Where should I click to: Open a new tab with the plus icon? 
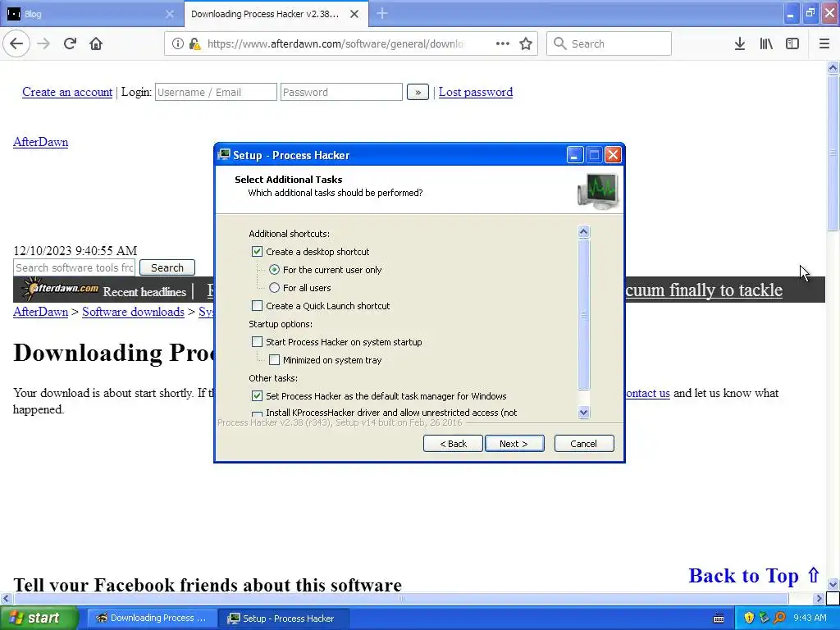pos(382,13)
